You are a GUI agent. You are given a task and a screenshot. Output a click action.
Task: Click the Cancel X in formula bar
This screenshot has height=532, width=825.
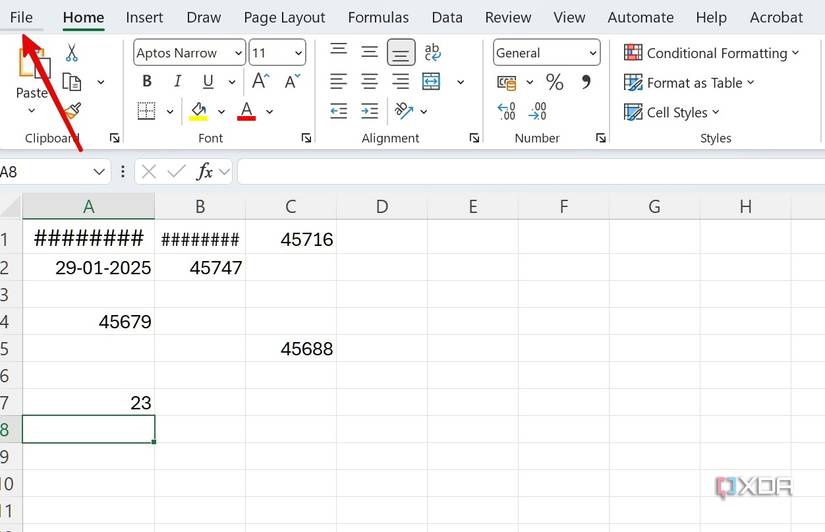click(x=149, y=172)
